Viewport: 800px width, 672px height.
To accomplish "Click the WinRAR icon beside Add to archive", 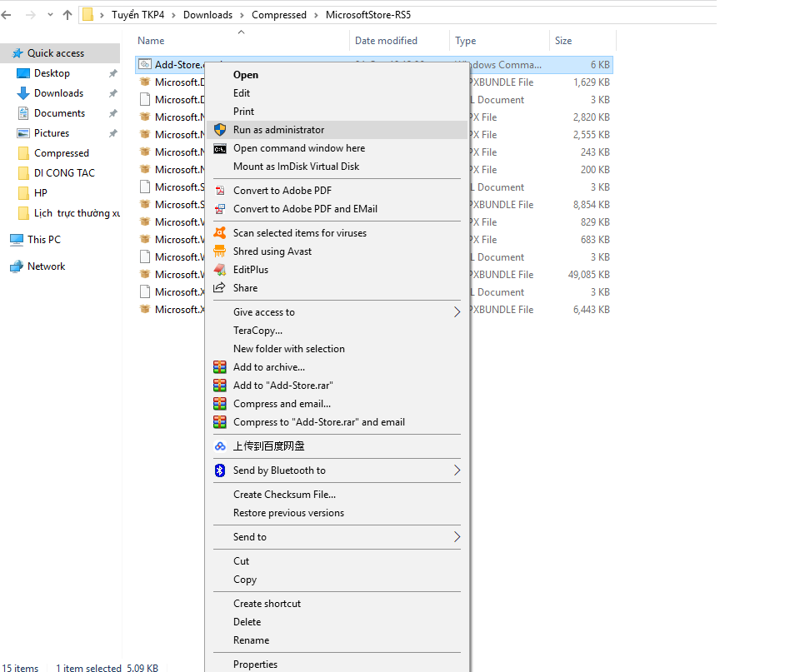I will pos(220,367).
